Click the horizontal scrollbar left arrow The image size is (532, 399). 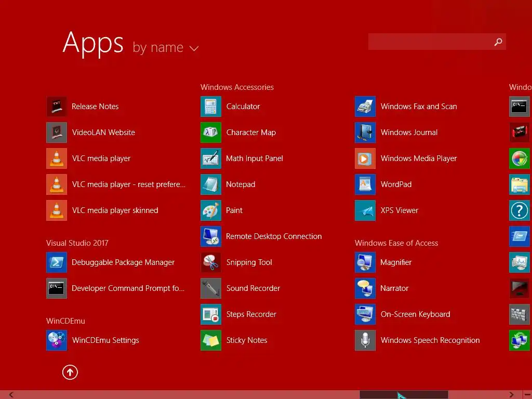11,395
